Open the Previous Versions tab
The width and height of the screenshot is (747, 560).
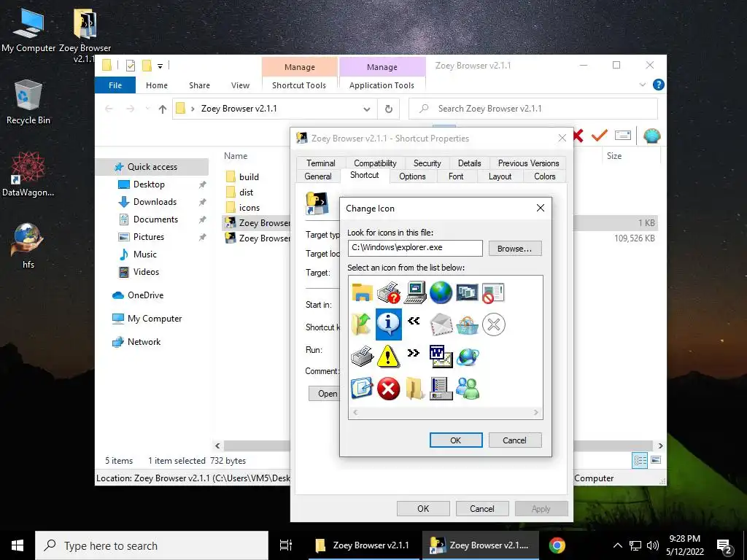(528, 163)
